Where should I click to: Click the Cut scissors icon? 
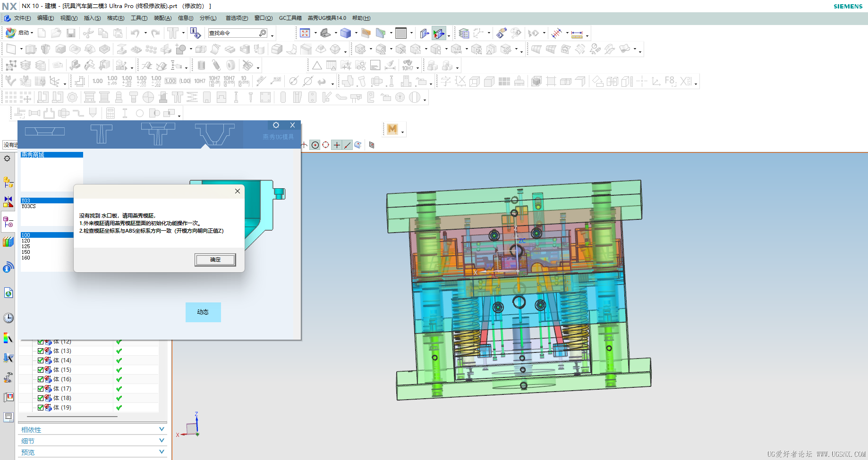click(x=88, y=33)
